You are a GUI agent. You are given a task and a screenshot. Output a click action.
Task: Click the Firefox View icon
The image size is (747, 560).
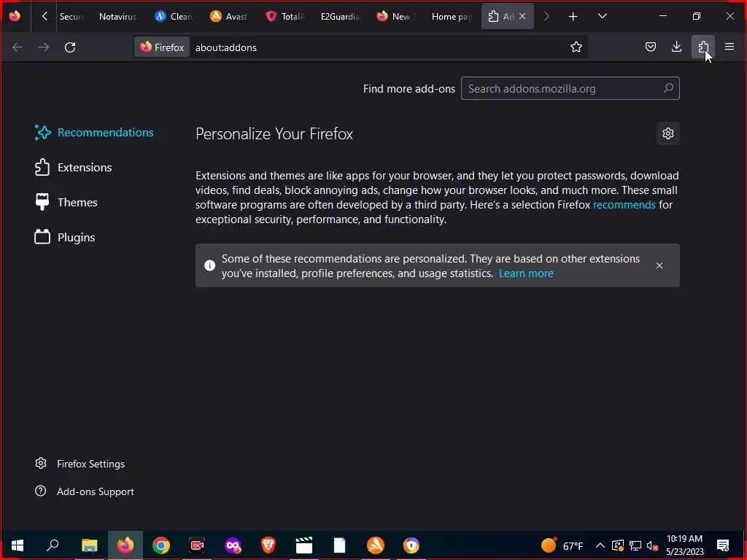click(15, 16)
